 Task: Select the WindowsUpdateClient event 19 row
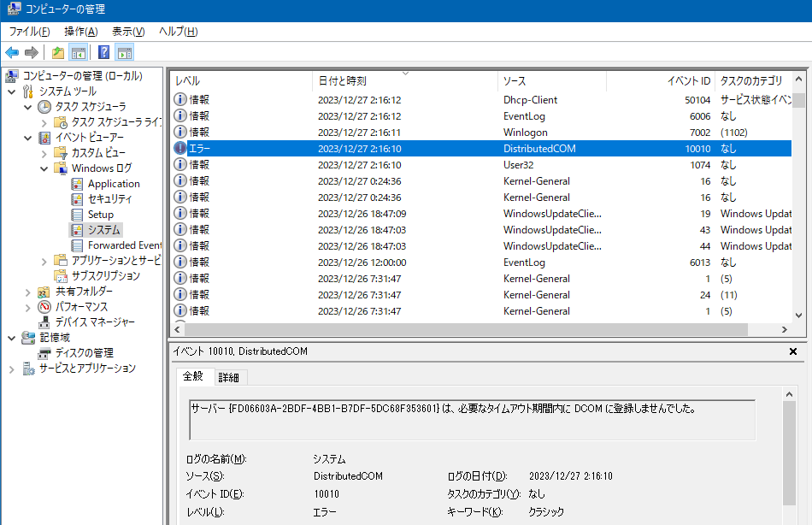(481, 214)
